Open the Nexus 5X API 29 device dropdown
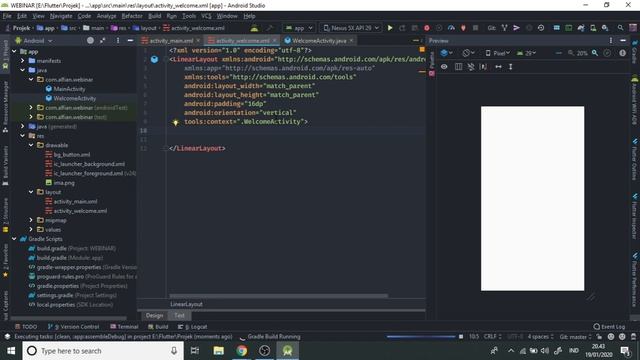Image resolution: width=640 pixels, height=360 pixels. point(351,28)
